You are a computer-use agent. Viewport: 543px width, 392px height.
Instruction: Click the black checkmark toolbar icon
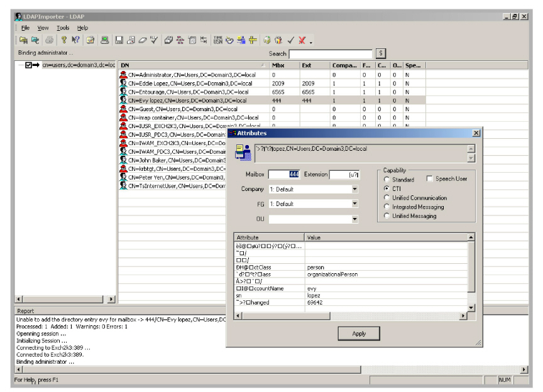[x=290, y=40]
